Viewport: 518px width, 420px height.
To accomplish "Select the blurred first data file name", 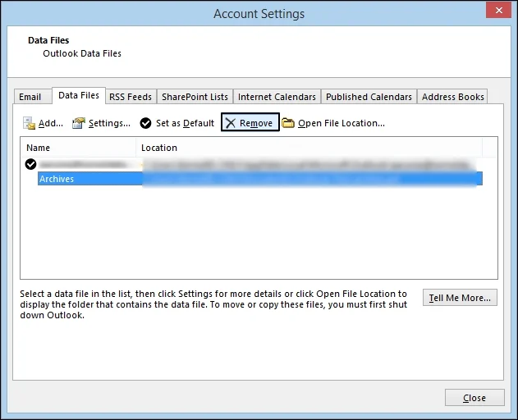I will (83, 164).
